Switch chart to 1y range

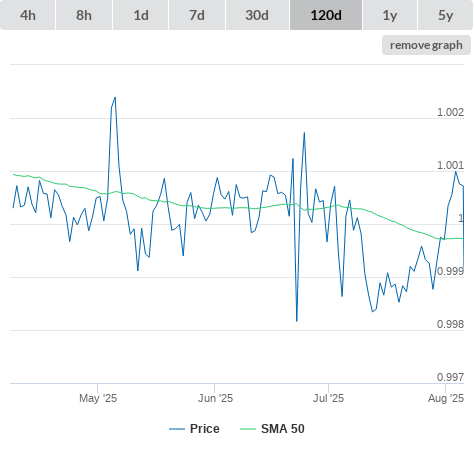[x=390, y=15]
